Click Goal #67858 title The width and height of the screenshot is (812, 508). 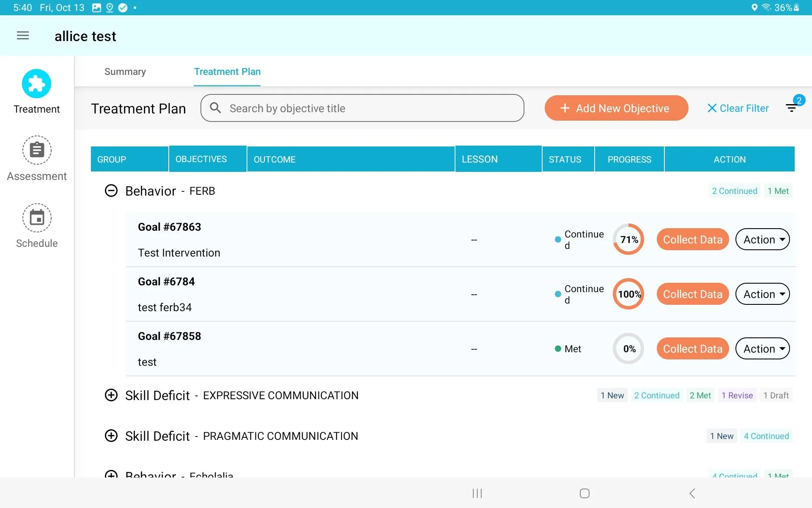(x=169, y=336)
